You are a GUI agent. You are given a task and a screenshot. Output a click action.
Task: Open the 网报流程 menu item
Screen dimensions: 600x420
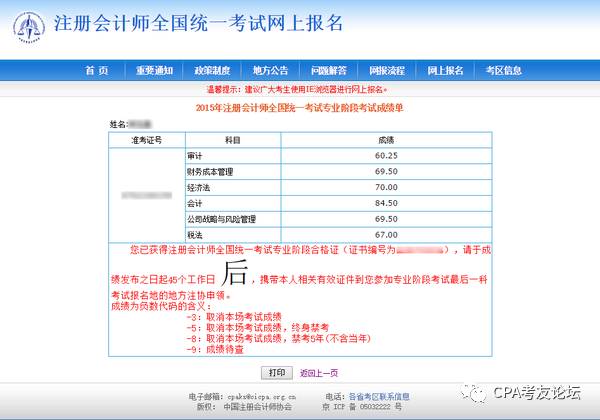click(x=386, y=71)
